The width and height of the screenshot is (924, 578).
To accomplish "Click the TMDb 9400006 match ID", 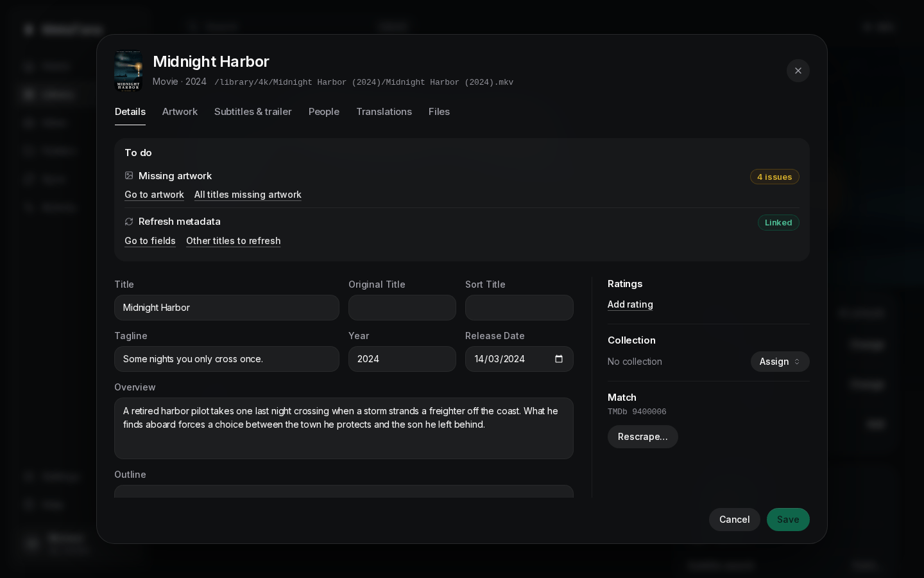I will tap(637, 412).
